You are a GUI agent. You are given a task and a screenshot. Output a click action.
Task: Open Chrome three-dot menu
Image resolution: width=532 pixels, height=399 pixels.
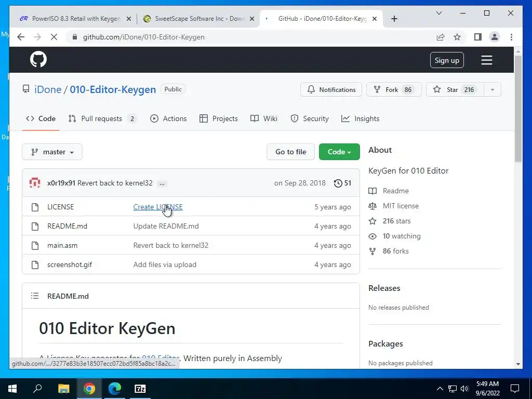[x=511, y=37]
